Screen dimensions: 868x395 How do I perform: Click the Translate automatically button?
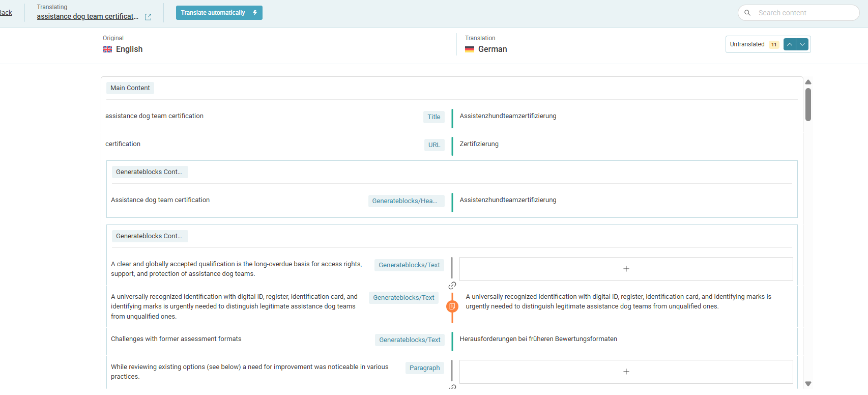click(x=219, y=13)
